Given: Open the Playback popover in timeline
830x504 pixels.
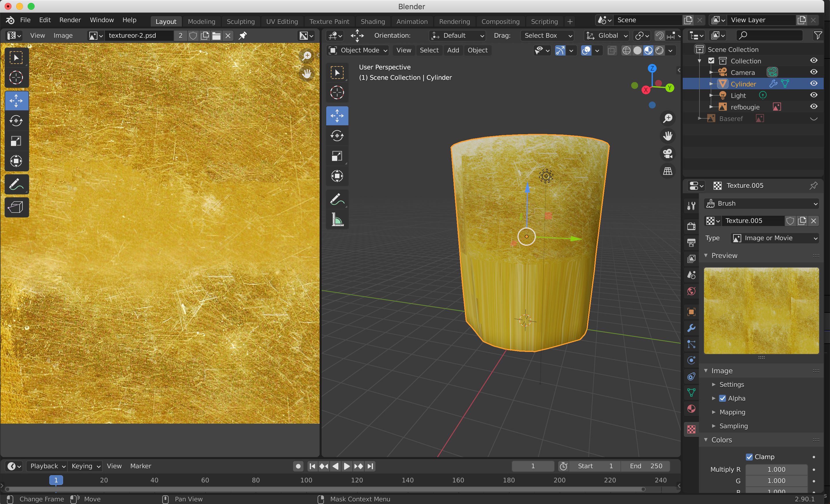Looking at the screenshot, I should coord(47,466).
